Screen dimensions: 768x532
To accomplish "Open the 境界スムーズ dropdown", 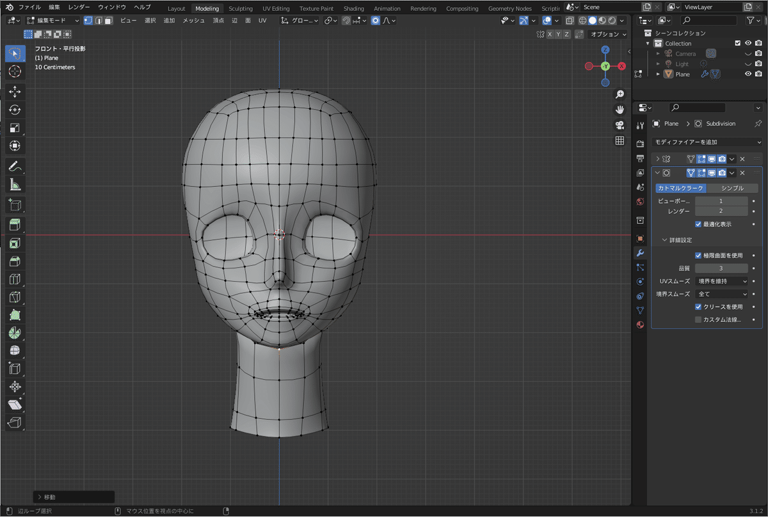I will pyautogui.click(x=721, y=294).
